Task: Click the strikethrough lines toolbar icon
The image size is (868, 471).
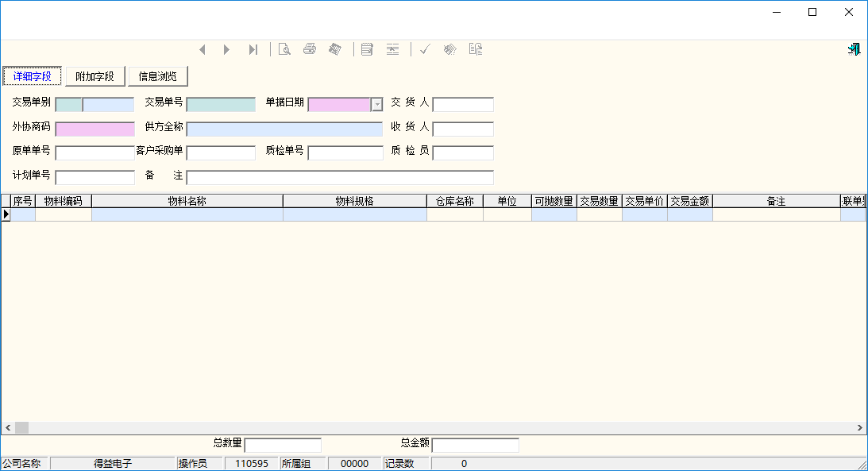Action: click(392, 50)
